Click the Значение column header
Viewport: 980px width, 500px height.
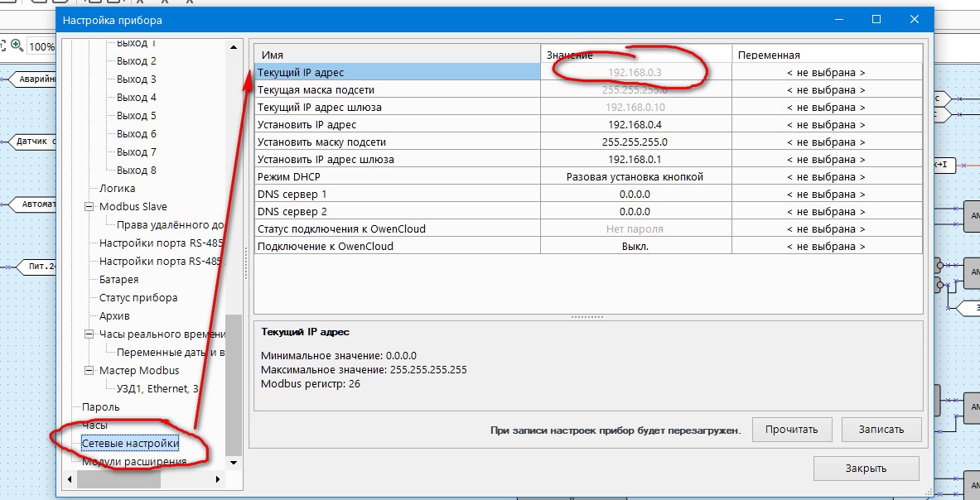(636, 55)
